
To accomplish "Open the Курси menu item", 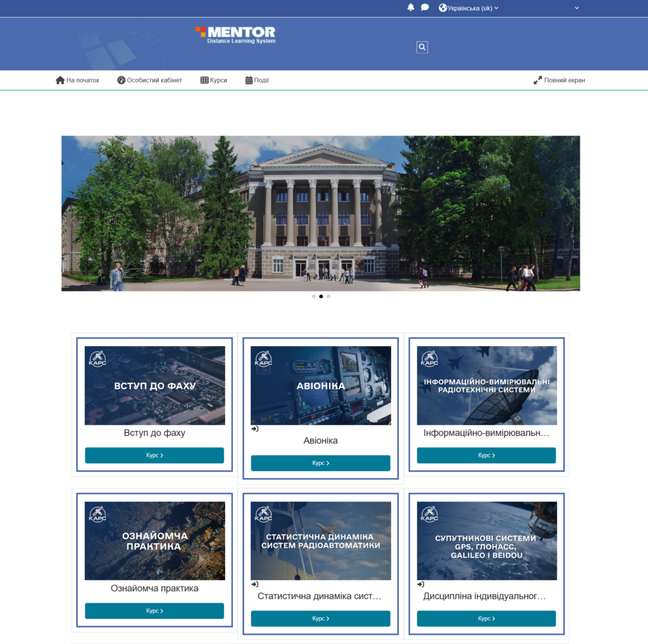I will click(218, 80).
